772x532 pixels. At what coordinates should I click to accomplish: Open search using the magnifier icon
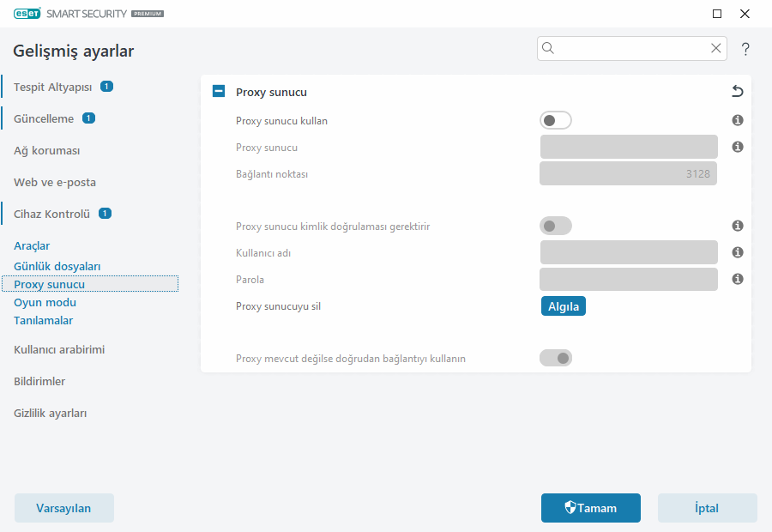pyautogui.click(x=548, y=48)
